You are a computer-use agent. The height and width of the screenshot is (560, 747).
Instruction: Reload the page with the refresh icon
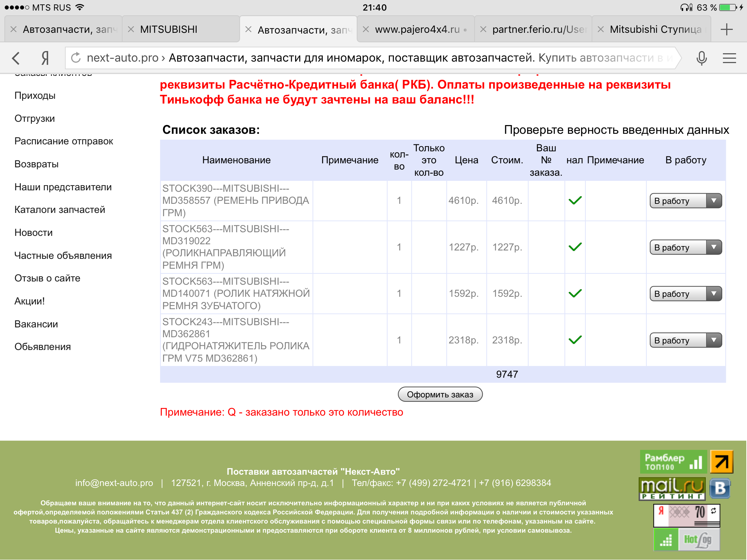click(x=76, y=58)
